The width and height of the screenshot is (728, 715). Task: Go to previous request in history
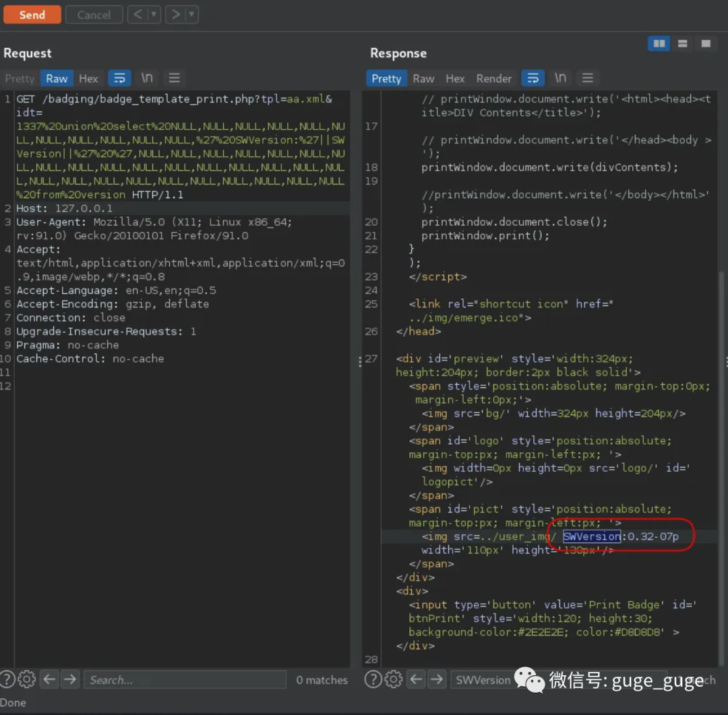coord(138,14)
